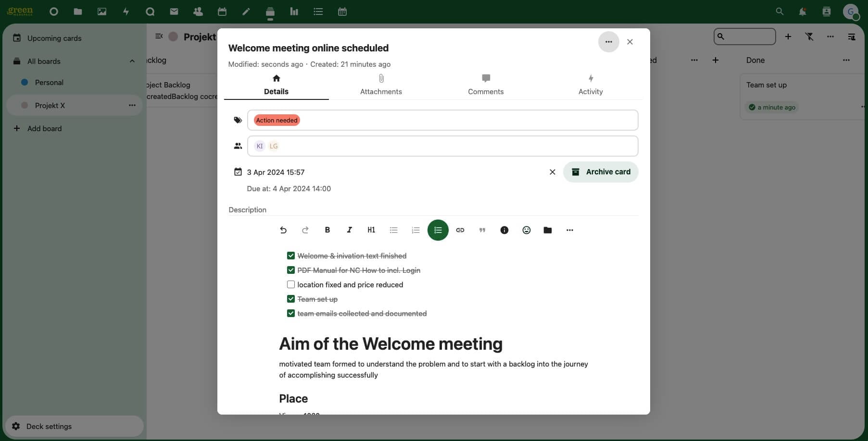Toggle italic text formatting
Image resolution: width=868 pixels, height=441 pixels.
coord(349,230)
